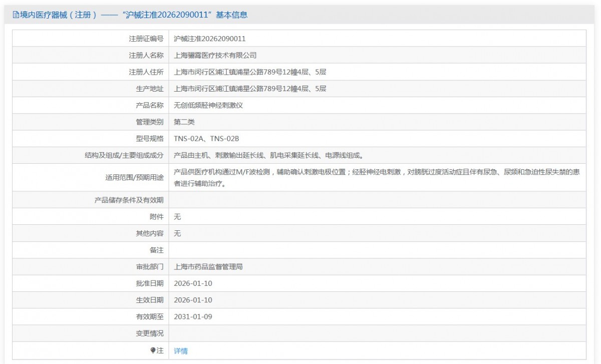Click the 变更情况 label
The image size is (601, 364).
[150, 333]
